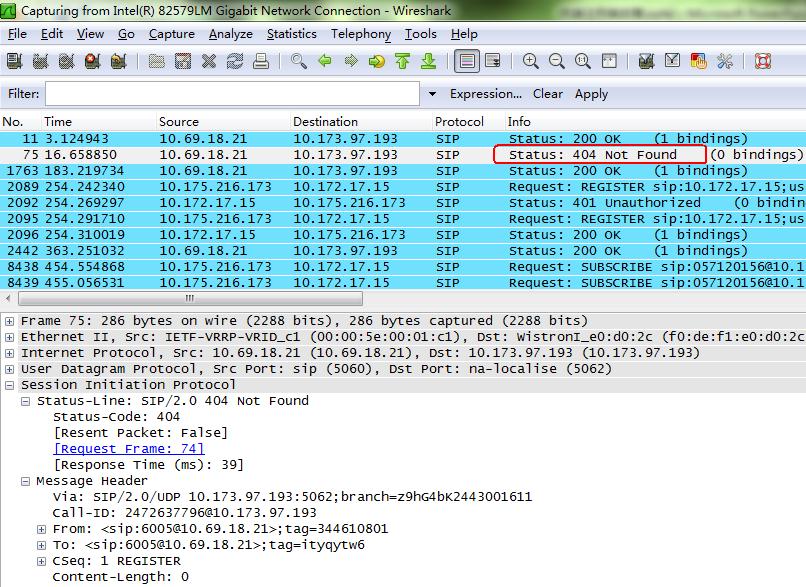Clear the display filter
Screen dimensions: 806x587
click(x=547, y=94)
